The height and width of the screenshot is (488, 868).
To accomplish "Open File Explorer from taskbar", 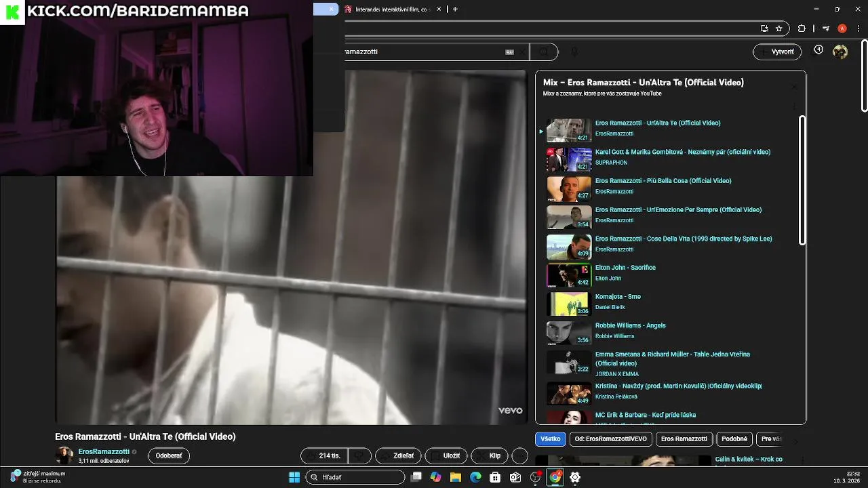I will (456, 477).
